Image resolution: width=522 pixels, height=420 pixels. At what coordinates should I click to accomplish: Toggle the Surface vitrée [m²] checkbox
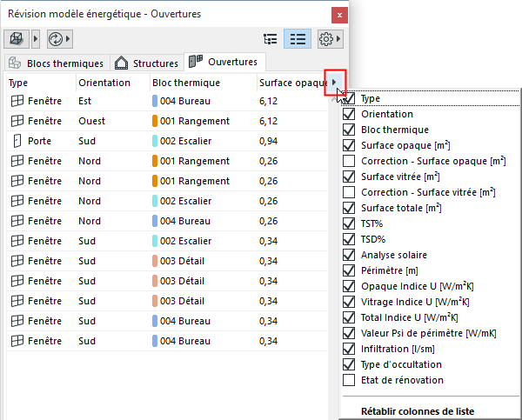pos(349,177)
